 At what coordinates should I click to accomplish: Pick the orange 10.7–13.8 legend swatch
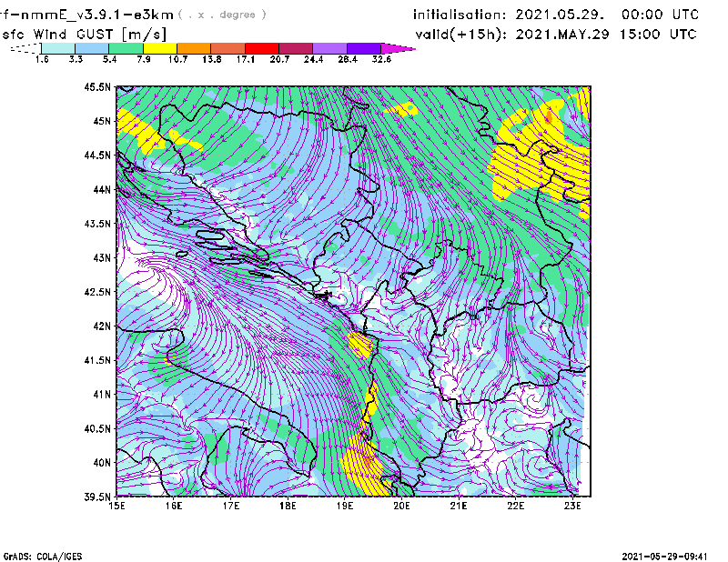pyautogui.click(x=194, y=48)
